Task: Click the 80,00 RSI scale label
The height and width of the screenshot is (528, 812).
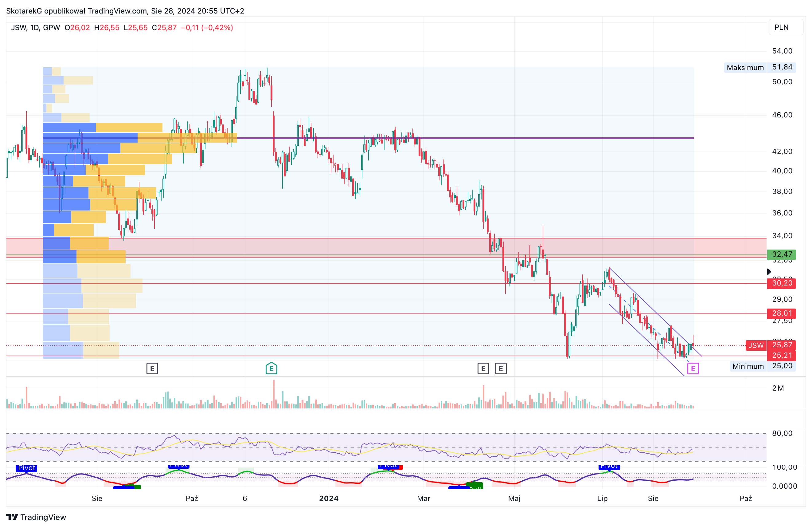Action: (x=782, y=433)
